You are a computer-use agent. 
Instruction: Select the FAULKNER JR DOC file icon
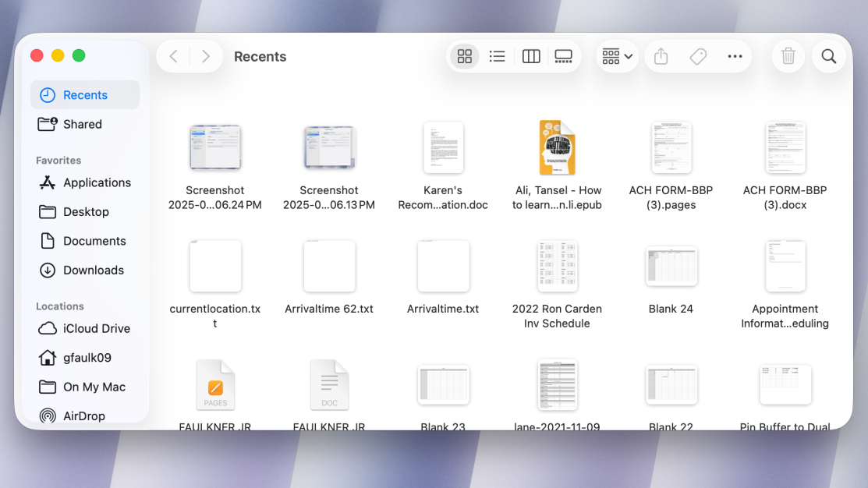click(x=329, y=385)
